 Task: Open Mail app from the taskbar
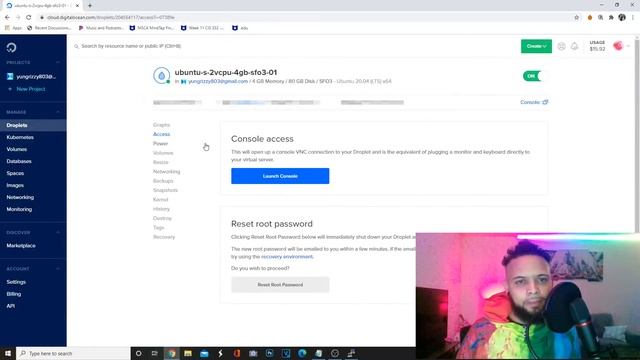click(x=204, y=353)
